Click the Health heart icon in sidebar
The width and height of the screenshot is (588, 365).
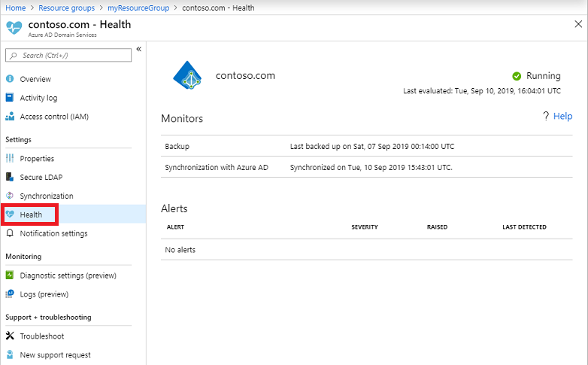(10, 214)
